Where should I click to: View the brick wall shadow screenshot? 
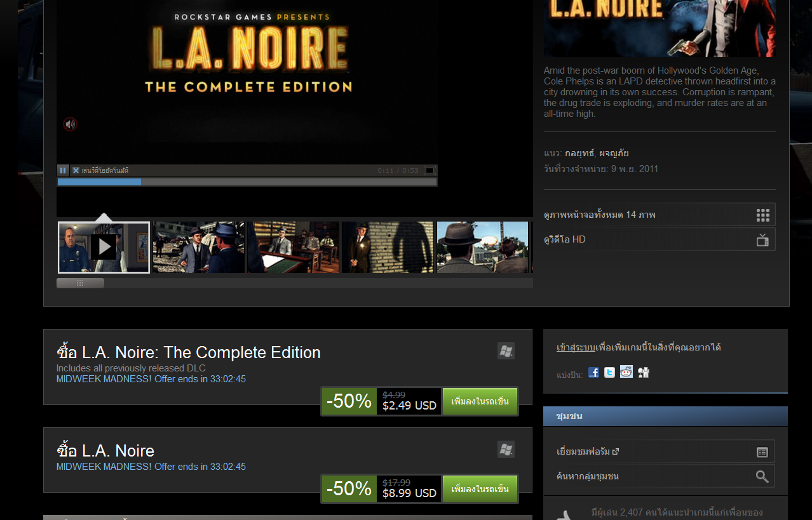[388, 247]
